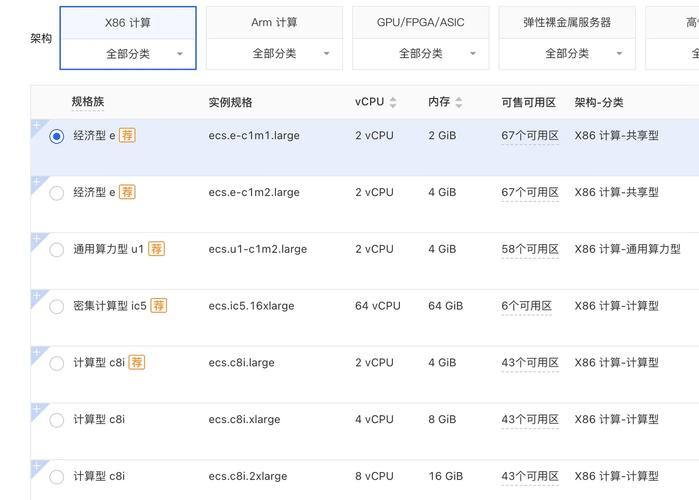This screenshot has width=699, height=500.
Task: Open the 全部分类 dropdown under GPU/FPGA/ASIC
Action: pyautogui.click(x=420, y=54)
